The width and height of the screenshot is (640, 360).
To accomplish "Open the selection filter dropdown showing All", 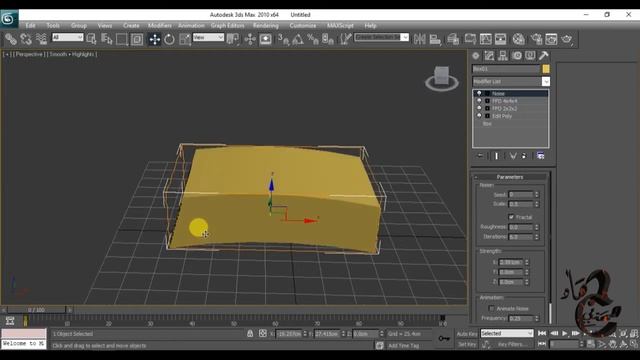I will point(67,38).
